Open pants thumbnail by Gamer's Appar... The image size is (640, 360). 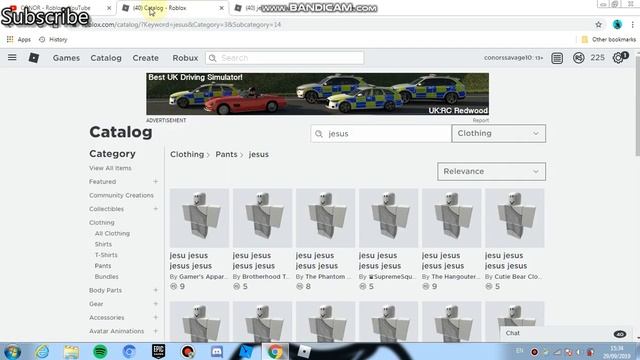click(x=199, y=218)
